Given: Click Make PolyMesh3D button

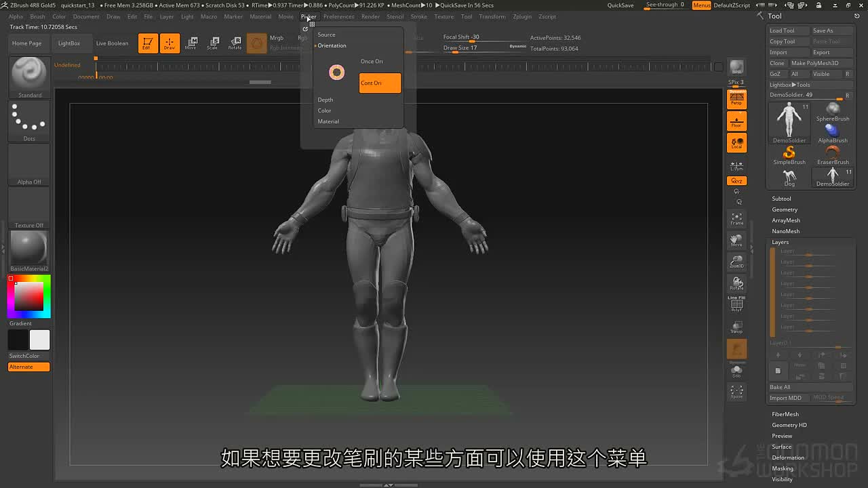Looking at the screenshot, I should [821, 63].
